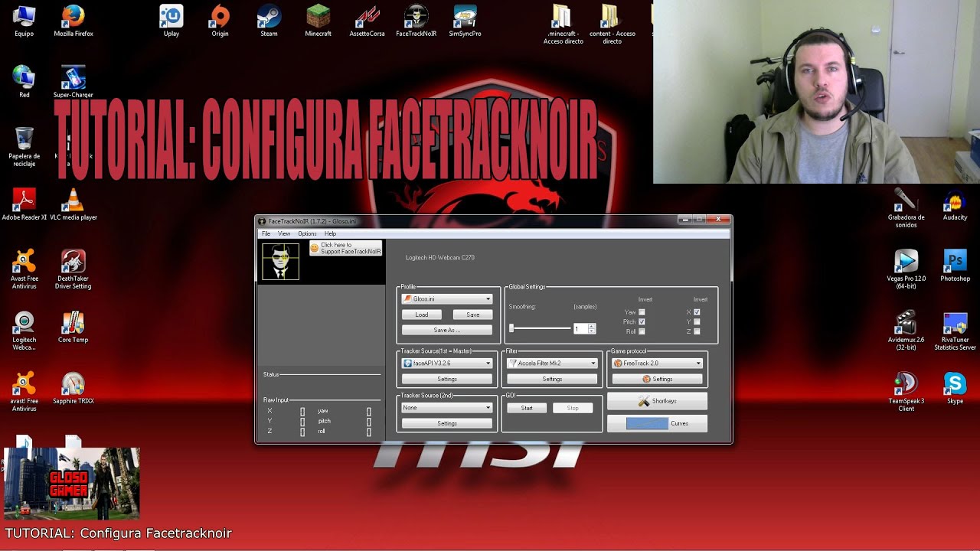Screen dimensions: 980x551
Task: Open FaceTrackNoIR desktop shortcut
Action: [416, 21]
